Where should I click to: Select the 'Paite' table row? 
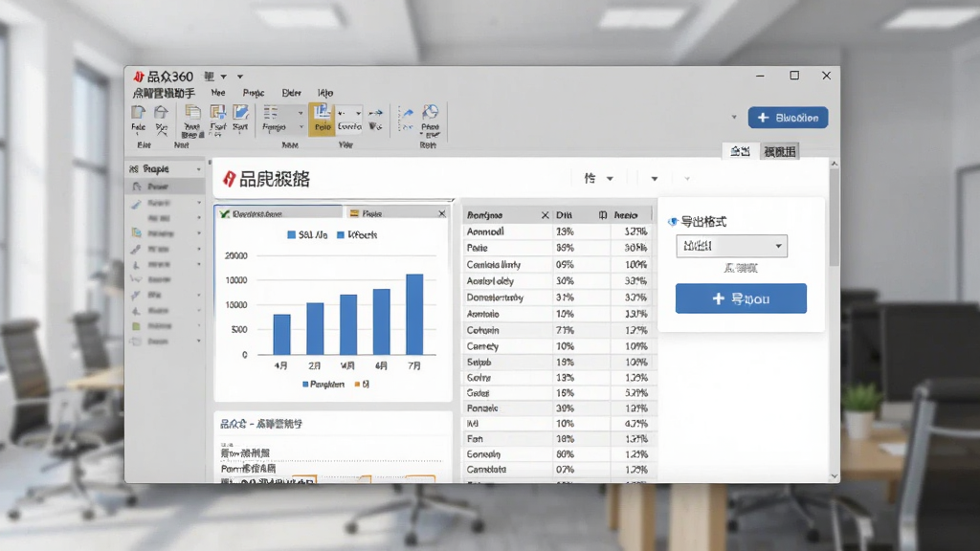(x=558, y=248)
